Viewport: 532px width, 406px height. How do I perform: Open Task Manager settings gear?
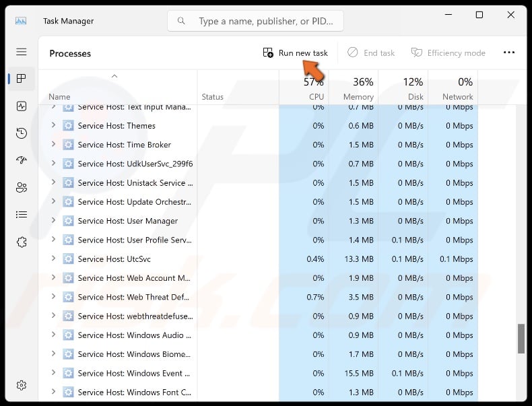pos(21,385)
